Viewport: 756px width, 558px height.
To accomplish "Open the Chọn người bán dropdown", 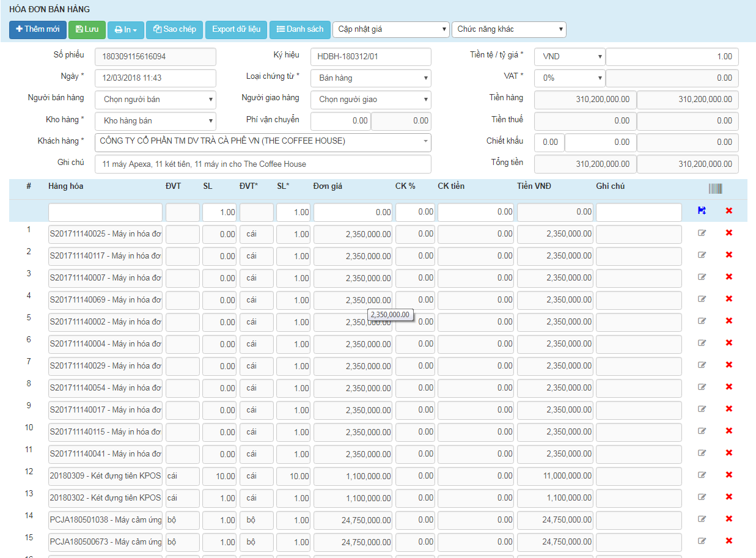I will click(x=155, y=100).
